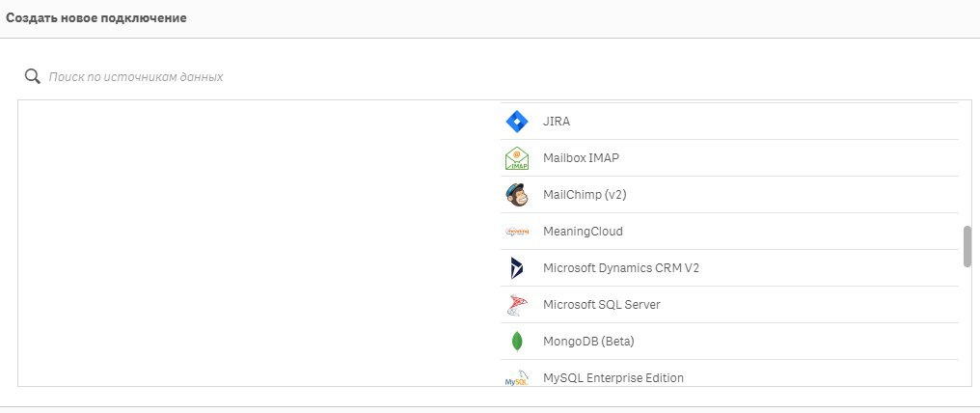Pick the MeaningCloud data source
980x413 pixels.
[729, 232]
